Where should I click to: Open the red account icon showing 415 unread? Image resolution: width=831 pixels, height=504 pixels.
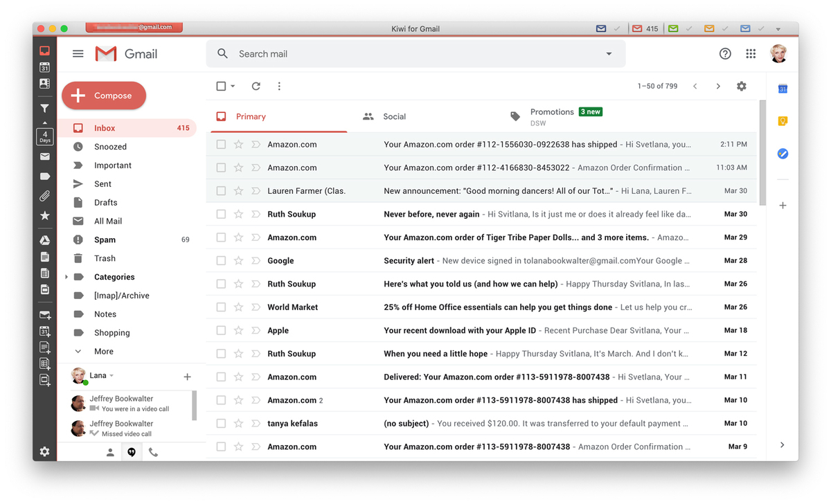645,28
